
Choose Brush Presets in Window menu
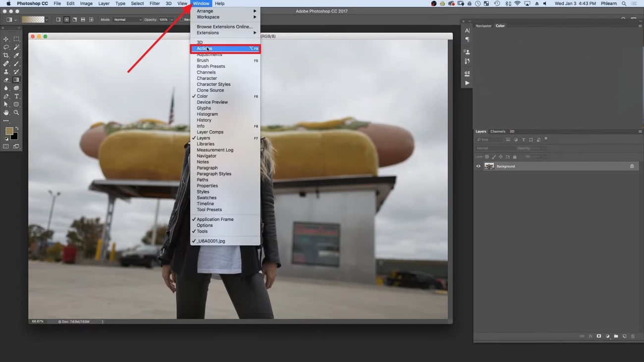pos(225,66)
